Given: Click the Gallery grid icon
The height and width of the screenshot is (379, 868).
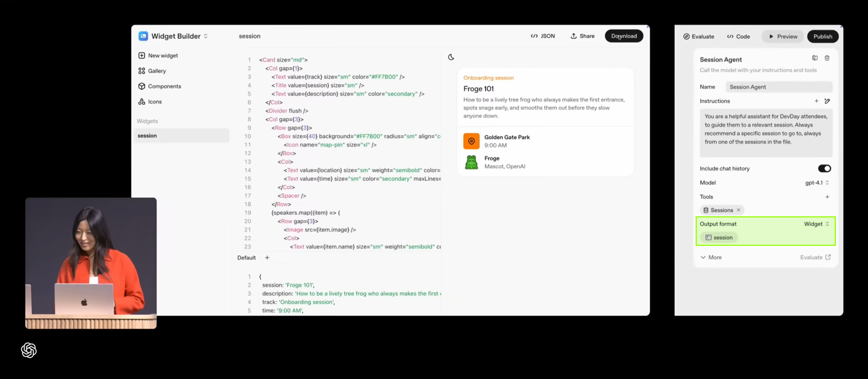Looking at the screenshot, I should tap(142, 71).
